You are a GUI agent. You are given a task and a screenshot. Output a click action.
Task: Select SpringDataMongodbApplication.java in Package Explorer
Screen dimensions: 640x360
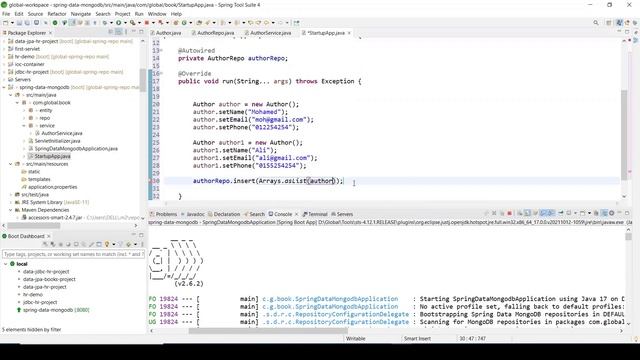point(76,149)
